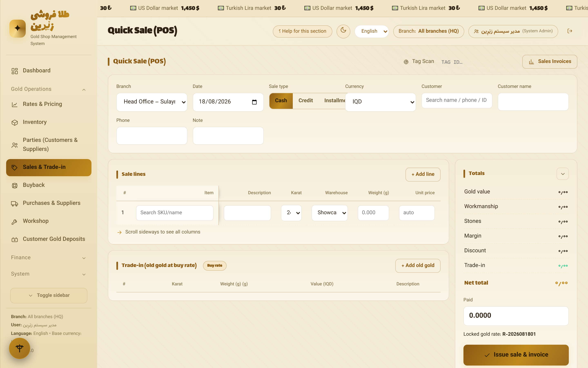Click the Sales & Trade-in tag icon

14,167
